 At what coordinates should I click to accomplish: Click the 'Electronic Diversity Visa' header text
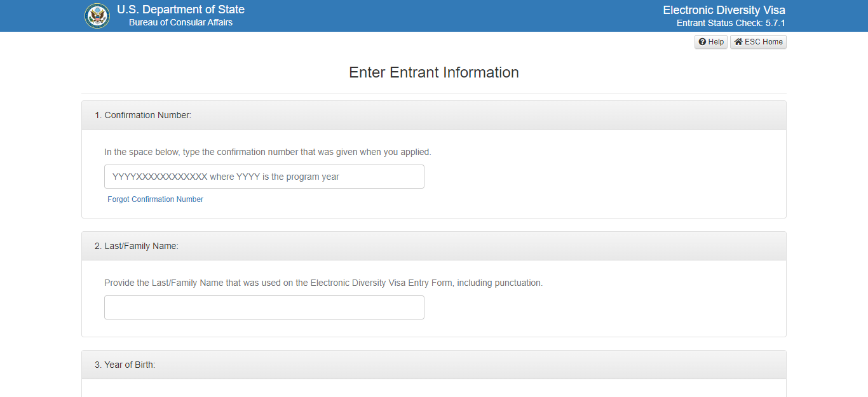coord(724,10)
